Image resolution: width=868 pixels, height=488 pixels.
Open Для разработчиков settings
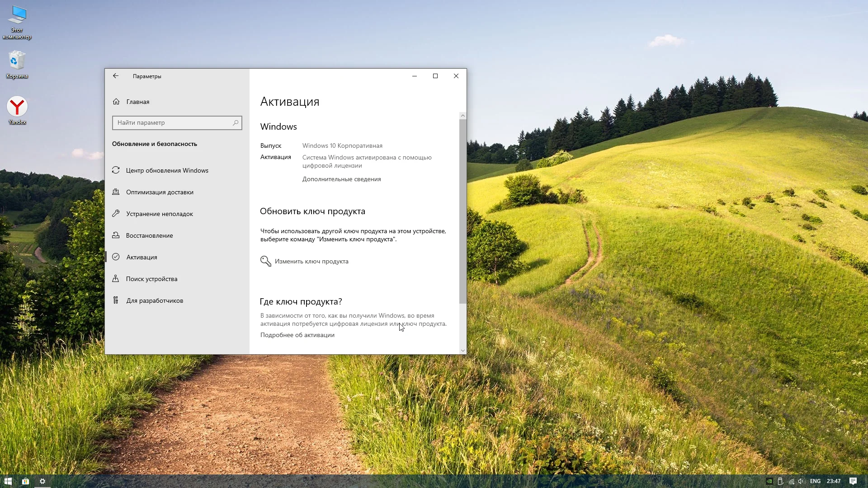click(x=154, y=300)
